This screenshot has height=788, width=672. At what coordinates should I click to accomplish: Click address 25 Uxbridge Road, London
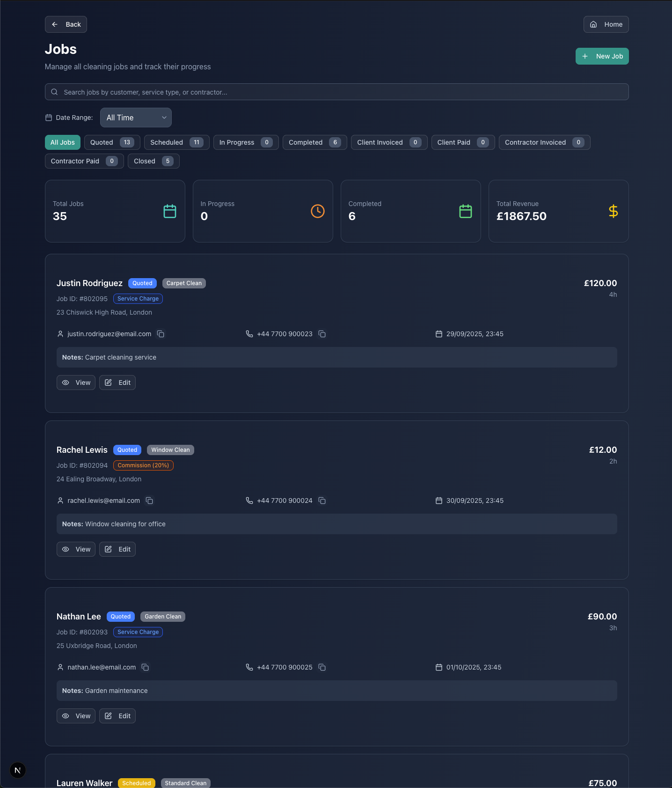coord(97,646)
